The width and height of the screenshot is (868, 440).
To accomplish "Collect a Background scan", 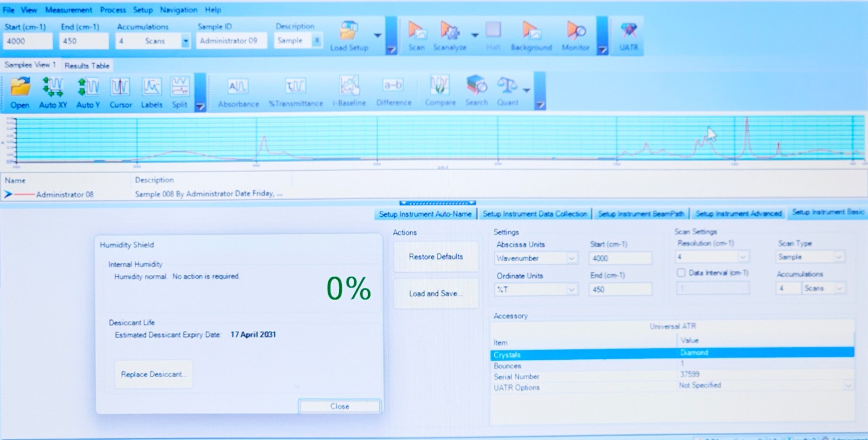I will 531,36.
